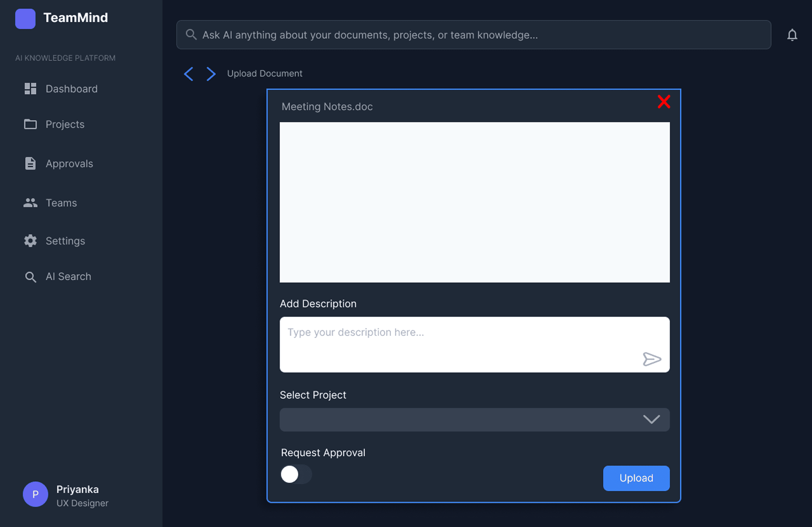Open AI Search from sidebar
Viewport: 812px width, 527px height.
pyautogui.click(x=68, y=276)
